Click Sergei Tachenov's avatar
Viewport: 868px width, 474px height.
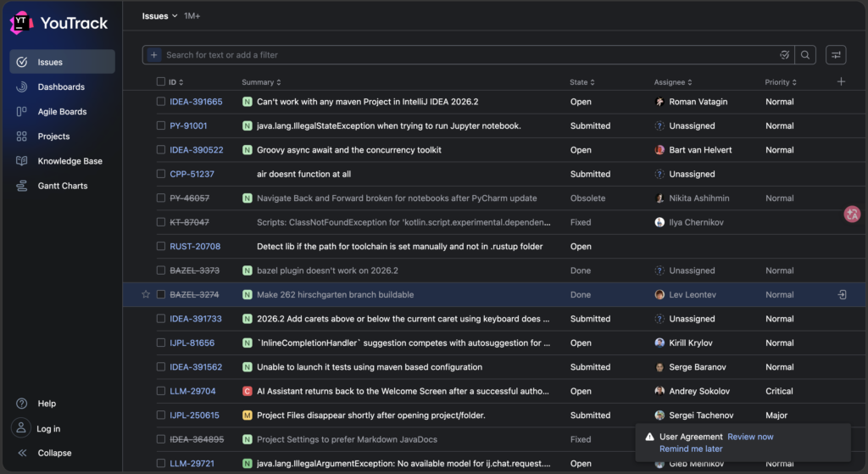click(659, 415)
